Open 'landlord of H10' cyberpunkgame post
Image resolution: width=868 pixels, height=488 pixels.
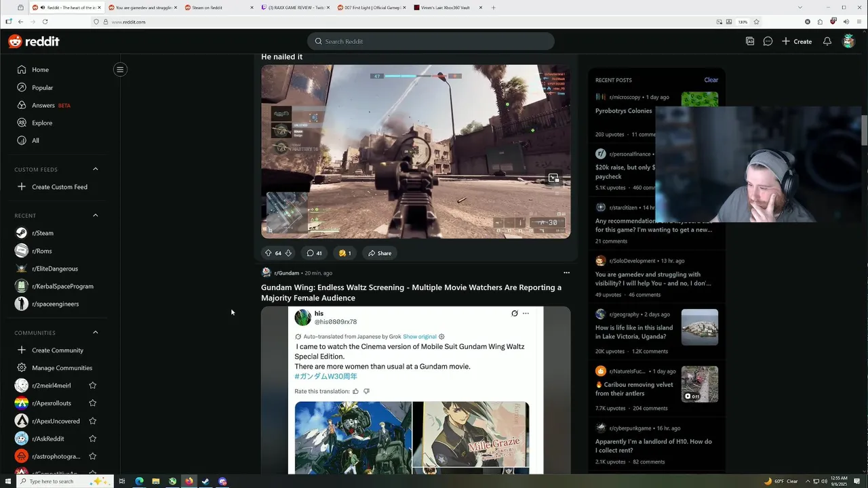653,445
